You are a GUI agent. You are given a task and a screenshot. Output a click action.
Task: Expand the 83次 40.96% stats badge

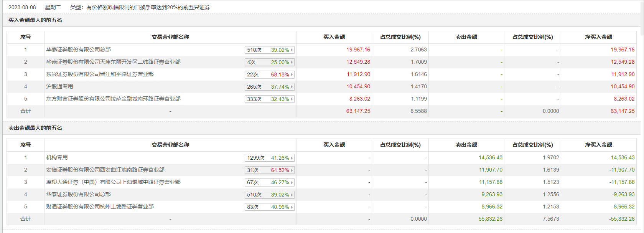270,207
